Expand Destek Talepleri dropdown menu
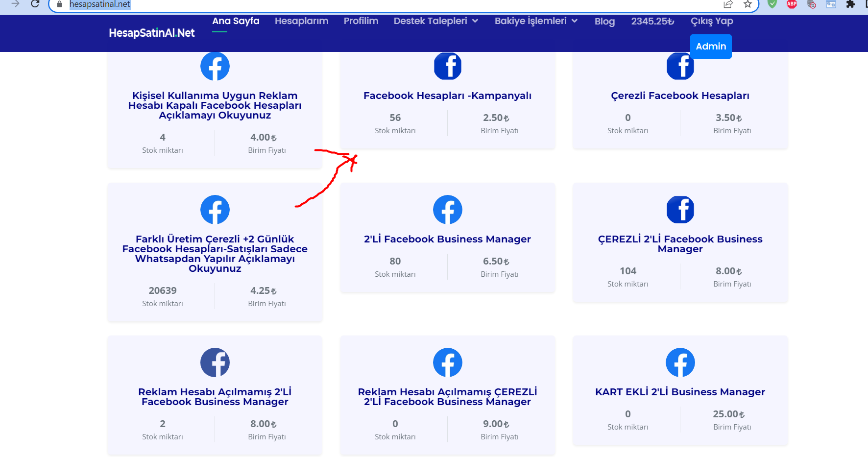Viewport: 868px width, 457px height. [436, 21]
